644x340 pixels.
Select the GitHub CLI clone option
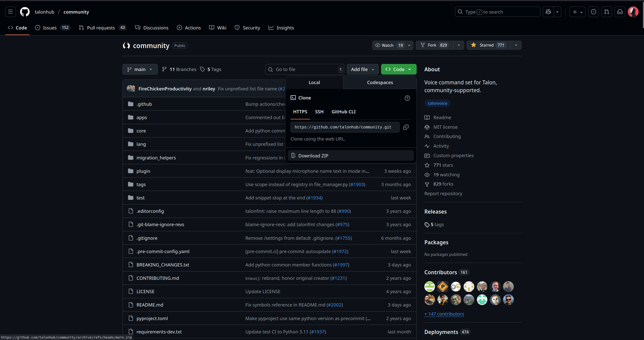pos(343,112)
